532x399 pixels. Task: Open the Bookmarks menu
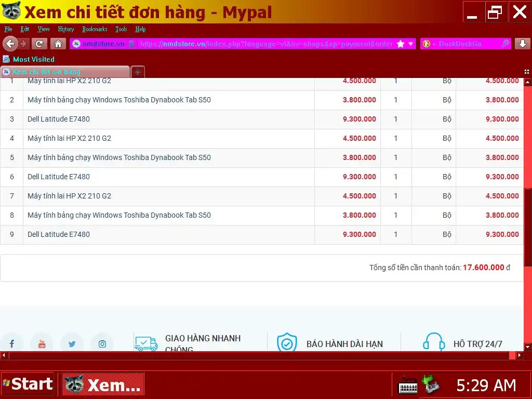tap(95, 29)
